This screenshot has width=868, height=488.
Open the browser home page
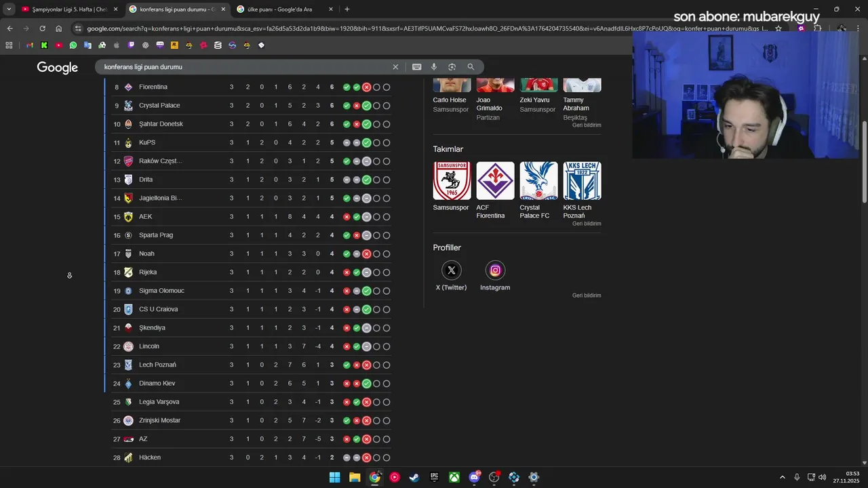pos(59,28)
